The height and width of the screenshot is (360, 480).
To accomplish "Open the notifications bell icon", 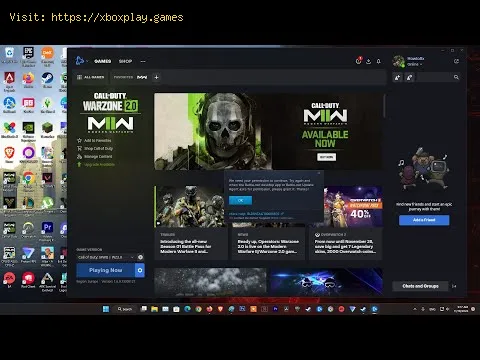I will [379, 61].
